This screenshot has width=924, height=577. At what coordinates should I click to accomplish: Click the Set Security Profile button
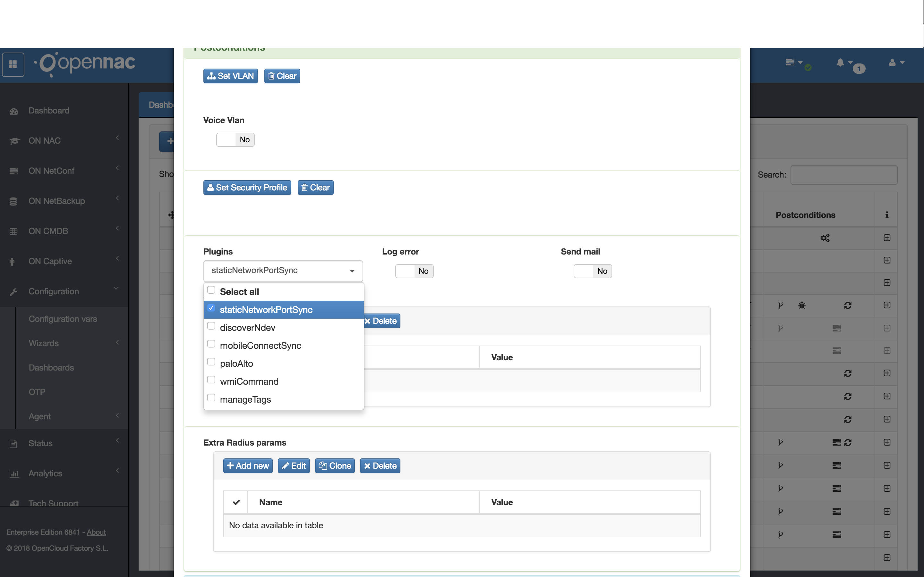[247, 188]
